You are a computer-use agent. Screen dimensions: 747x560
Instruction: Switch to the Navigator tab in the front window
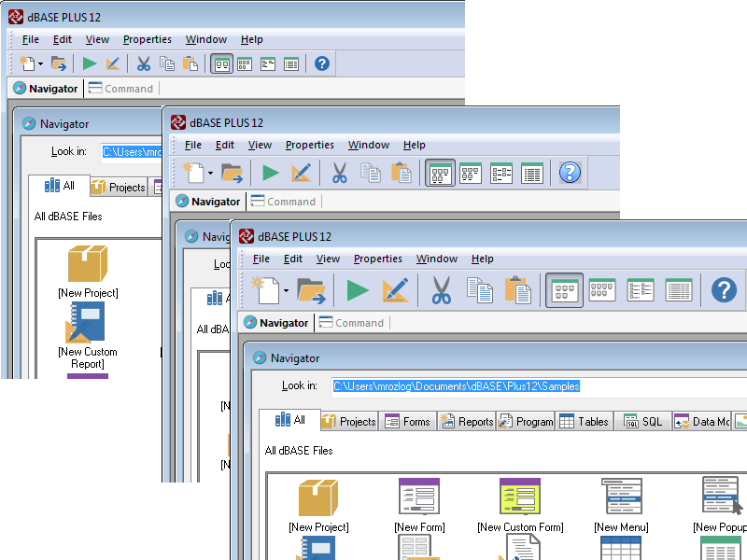(x=276, y=323)
